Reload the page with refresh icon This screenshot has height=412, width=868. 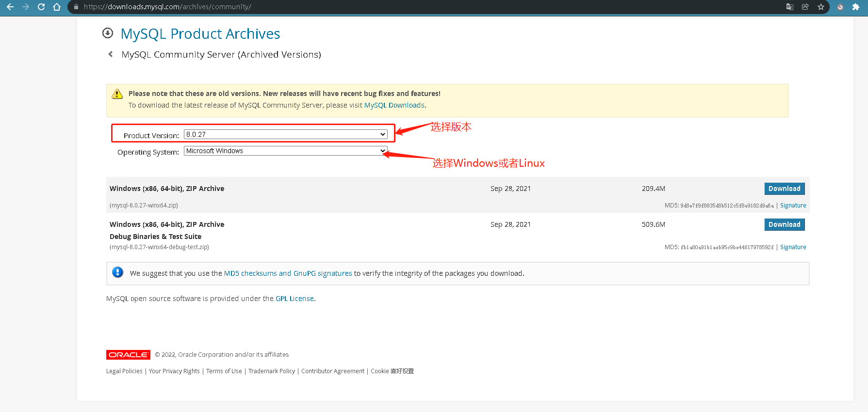point(41,7)
